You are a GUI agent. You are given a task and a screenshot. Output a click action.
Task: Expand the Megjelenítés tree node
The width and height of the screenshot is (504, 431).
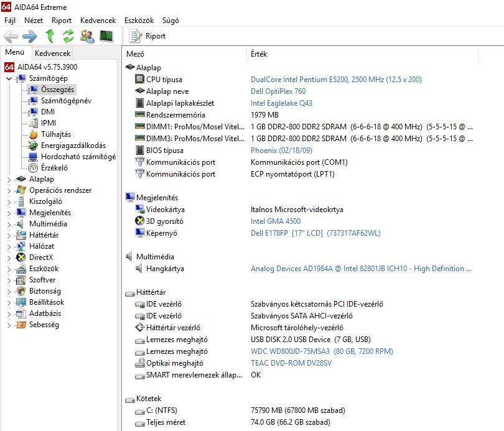click(9, 213)
